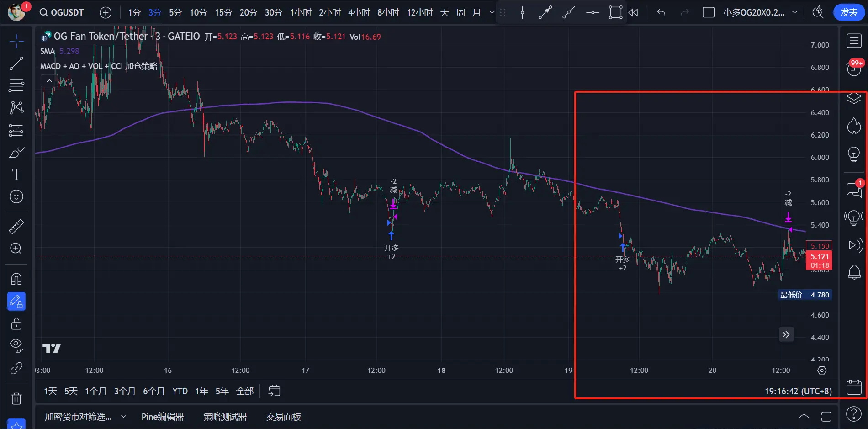Open the emoji and icons tool
Image resolution: width=868 pixels, height=429 pixels.
(x=16, y=197)
